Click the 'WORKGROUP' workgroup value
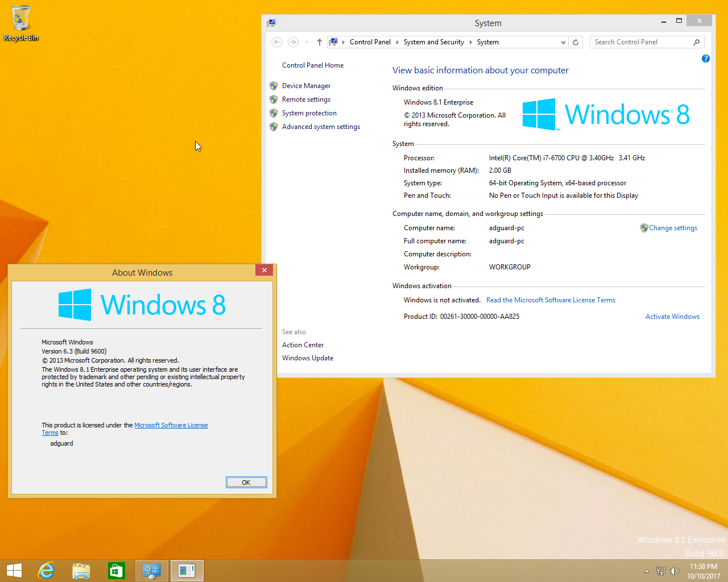 [x=510, y=267]
